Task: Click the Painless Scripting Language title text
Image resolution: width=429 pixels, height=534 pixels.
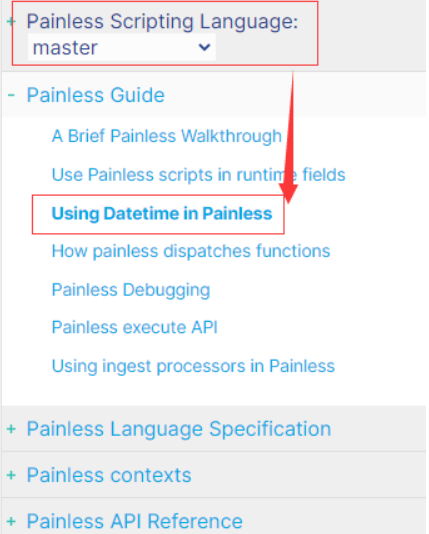Action: tap(162, 21)
